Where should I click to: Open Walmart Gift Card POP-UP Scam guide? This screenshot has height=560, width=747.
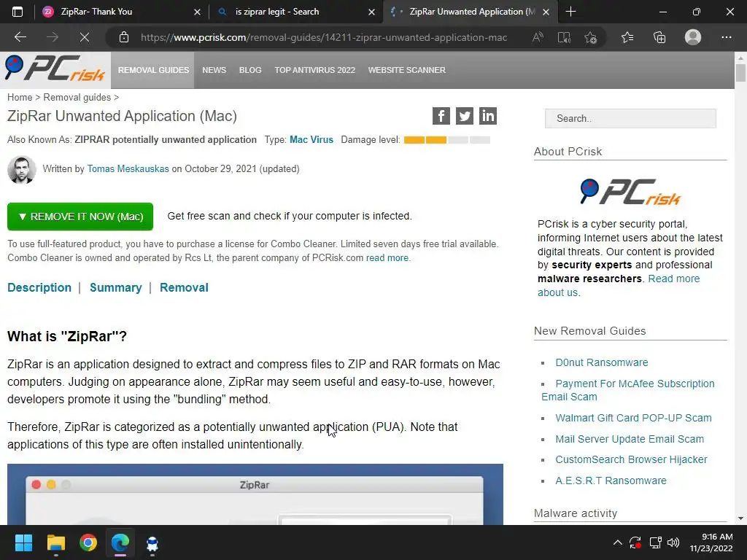pos(634,418)
